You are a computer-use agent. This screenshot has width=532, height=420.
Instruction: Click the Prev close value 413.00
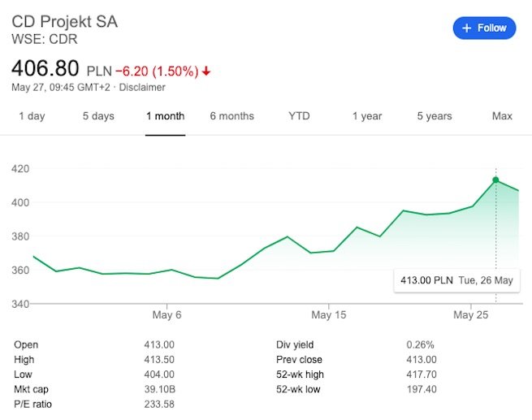(422, 360)
